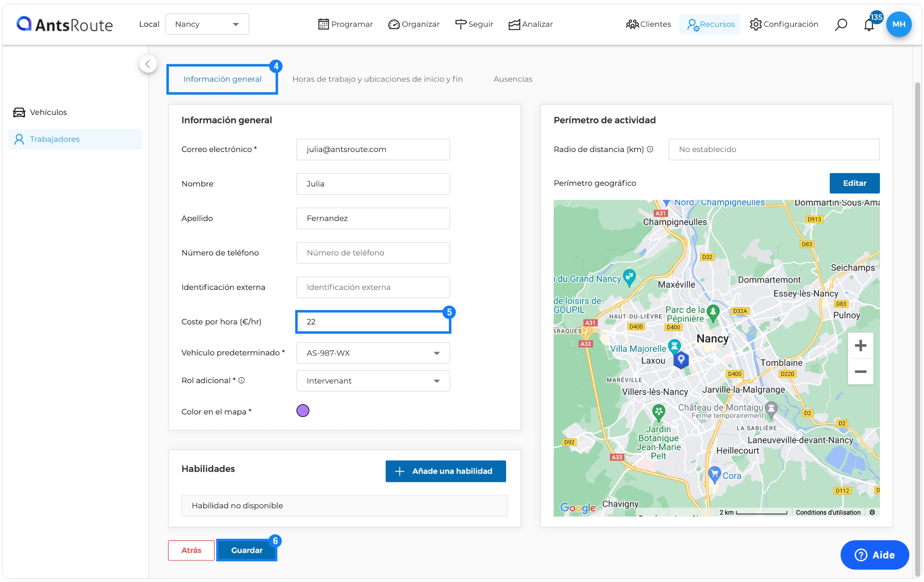Open the Organizar menu

(x=414, y=24)
